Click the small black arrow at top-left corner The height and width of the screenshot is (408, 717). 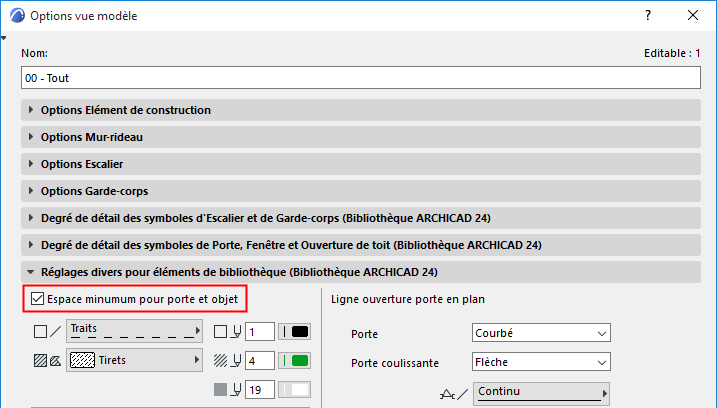(x=3, y=38)
